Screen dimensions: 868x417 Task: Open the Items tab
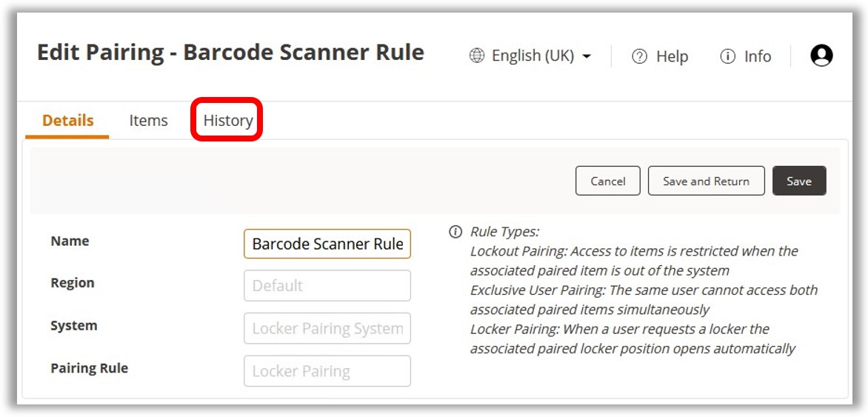coord(148,121)
